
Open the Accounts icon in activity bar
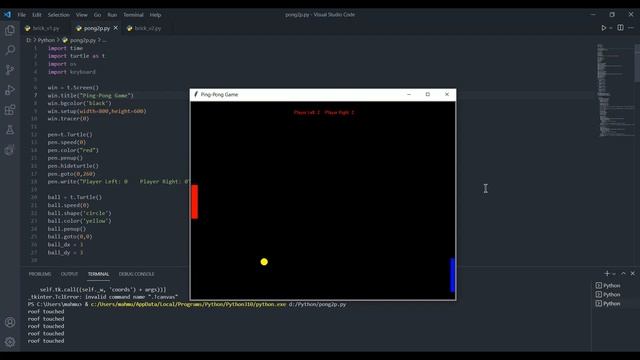coord(10,322)
